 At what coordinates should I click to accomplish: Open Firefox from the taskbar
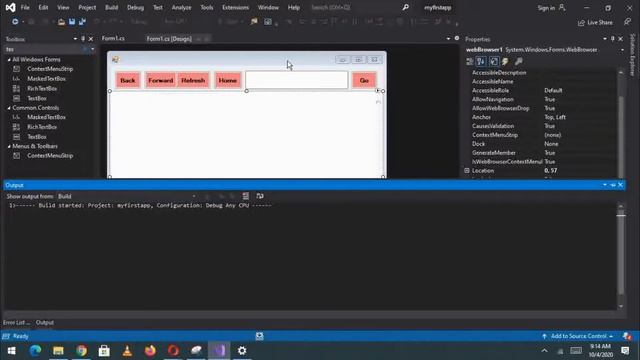tap(150, 350)
